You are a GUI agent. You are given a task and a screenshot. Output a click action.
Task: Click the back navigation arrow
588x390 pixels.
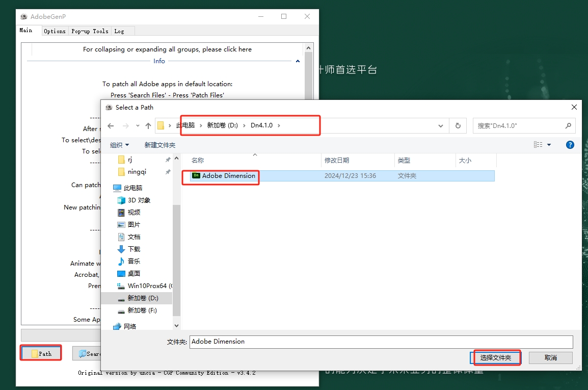coord(110,125)
